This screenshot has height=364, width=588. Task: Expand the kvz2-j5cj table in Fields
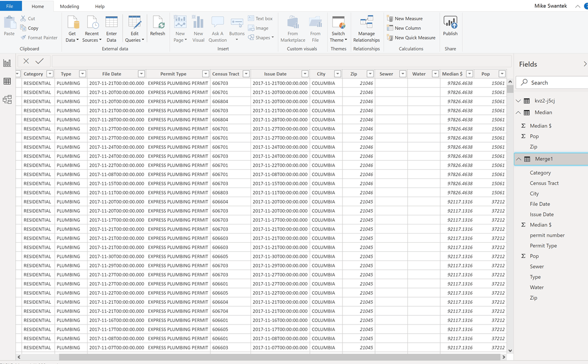pyautogui.click(x=518, y=101)
